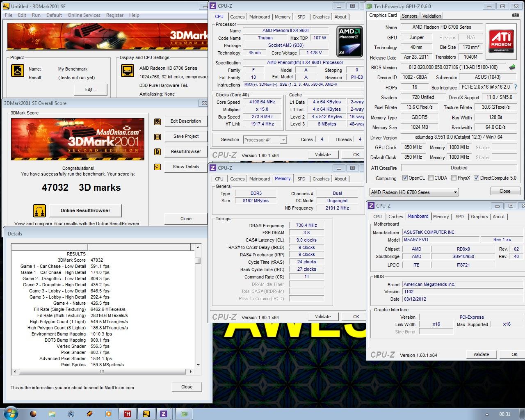
Task: Switch to the Validation tab in GPU-Z
Action: pyautogui.click(x=431, y=16)
